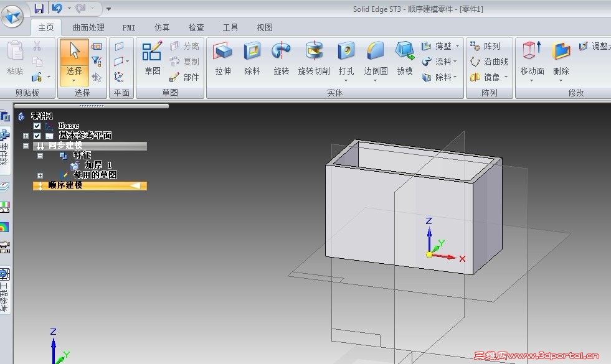
Task: Click the layers icon on left sidebar
Action: point(4,187)
